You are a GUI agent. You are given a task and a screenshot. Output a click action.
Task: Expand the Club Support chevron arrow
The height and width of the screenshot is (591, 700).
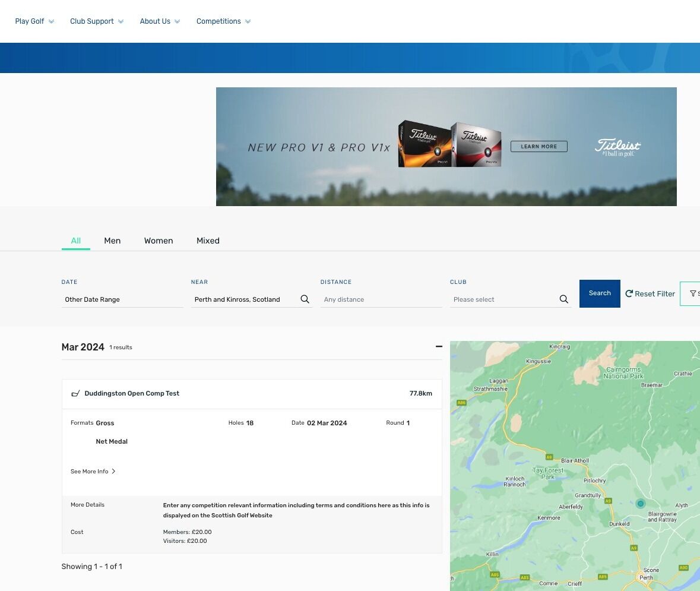[121, 21]
